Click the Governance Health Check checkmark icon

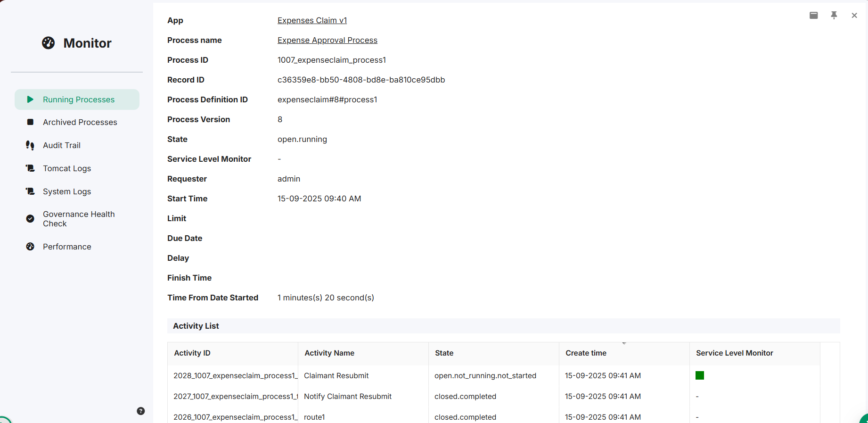click(x=30, y=219)
